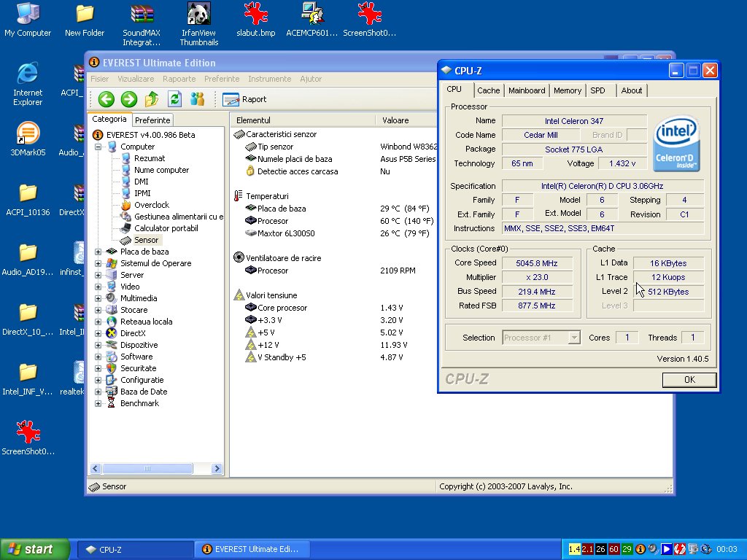The width and height of the screenshot is (747, 560).
Task: Select Rezumat in the tree
Action: point(150,158)
